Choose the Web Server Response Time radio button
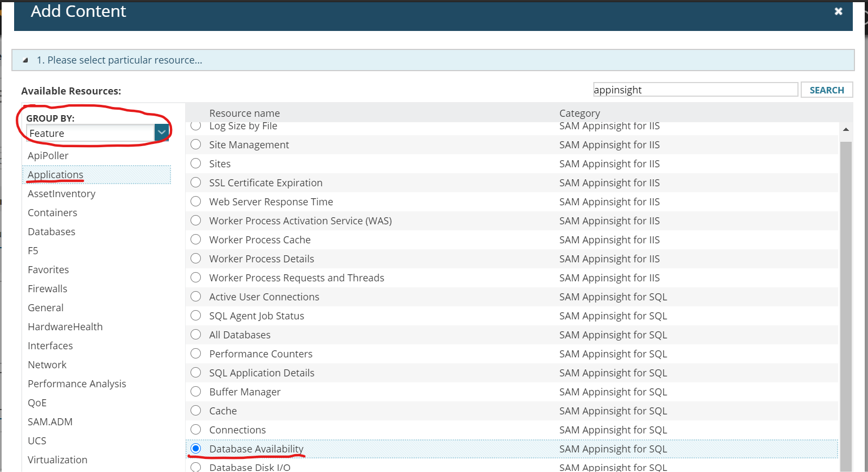The image size is (868, 472). (196, 202)
